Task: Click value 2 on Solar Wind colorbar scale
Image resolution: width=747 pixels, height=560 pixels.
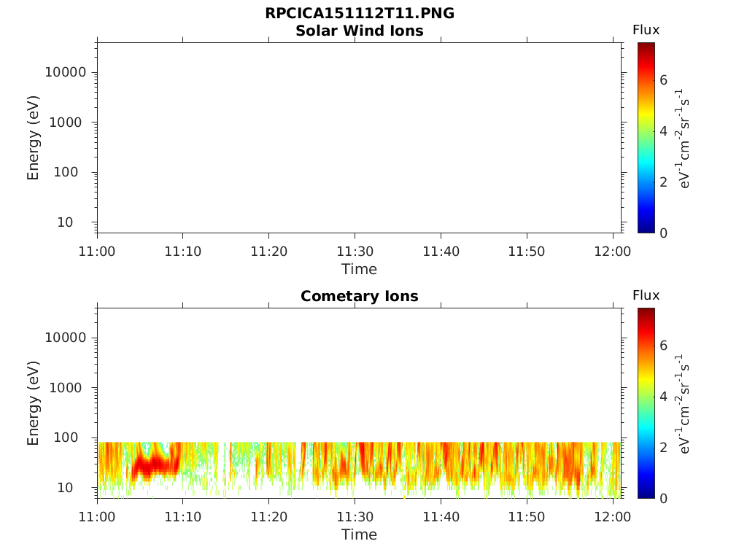Action: [x=664, y=182]
